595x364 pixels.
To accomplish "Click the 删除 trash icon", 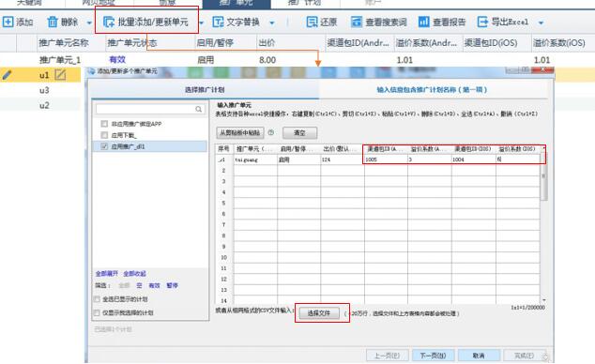I will (x=53, y=22).
